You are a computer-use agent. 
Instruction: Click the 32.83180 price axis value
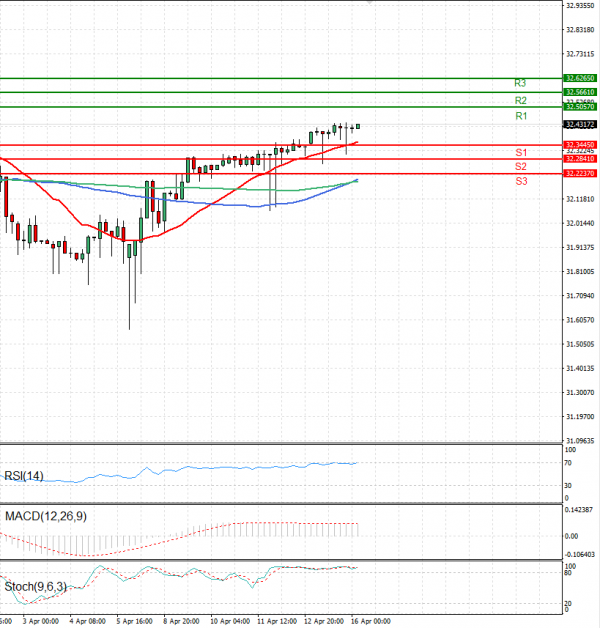pyautogui.click(x=580, y=30)
